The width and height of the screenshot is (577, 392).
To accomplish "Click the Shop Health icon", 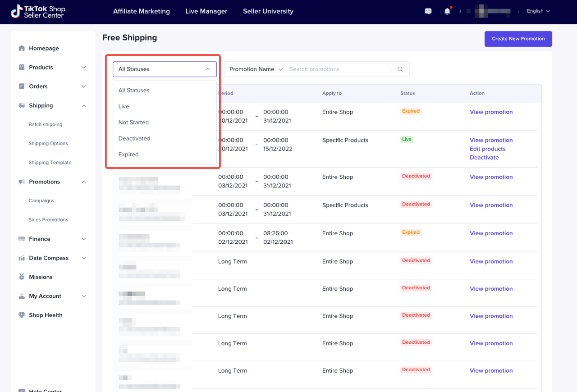I will pyautogui.click(x=22, y=315).
